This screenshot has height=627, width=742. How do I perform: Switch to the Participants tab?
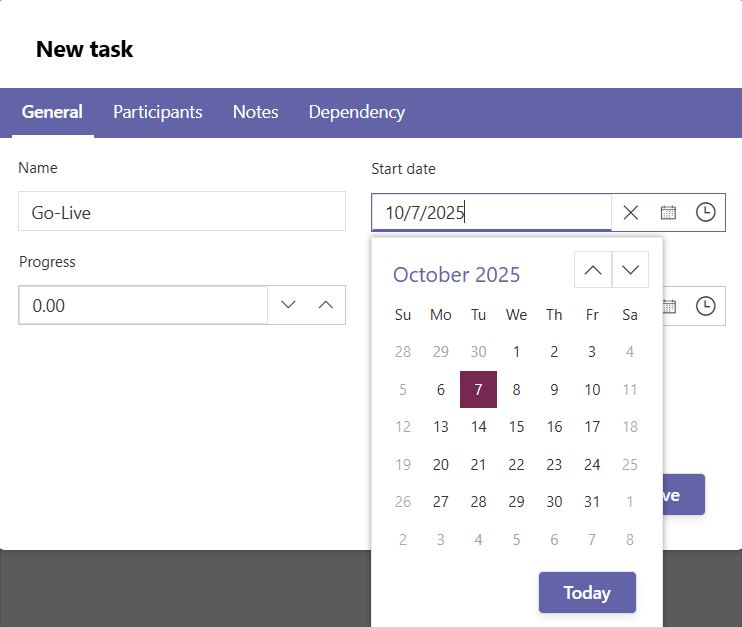(158, 112)
